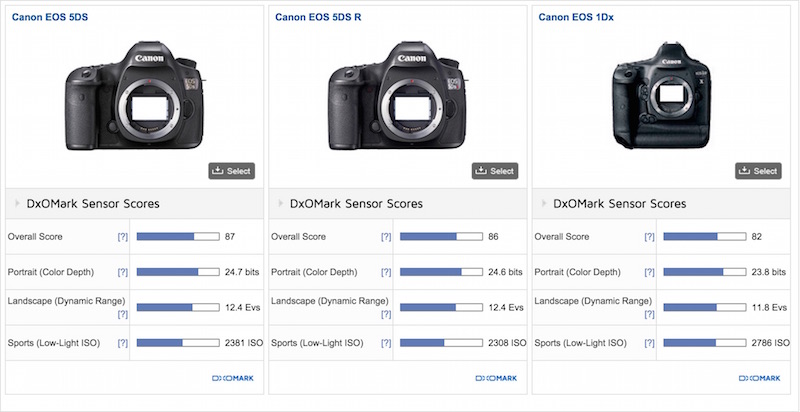This screenshot has height=412, width=800.
Task: Collapse DxOMark Sensor Scores for EOS 1Dx
Action: [661, 203]
